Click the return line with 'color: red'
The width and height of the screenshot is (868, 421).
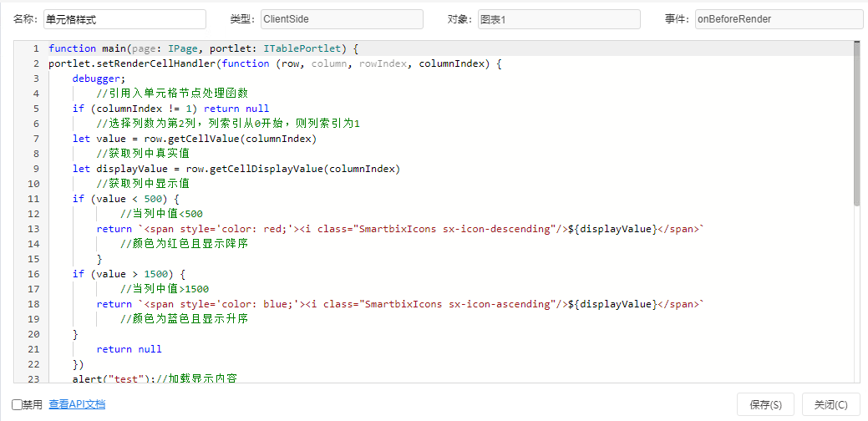[399, 229]
